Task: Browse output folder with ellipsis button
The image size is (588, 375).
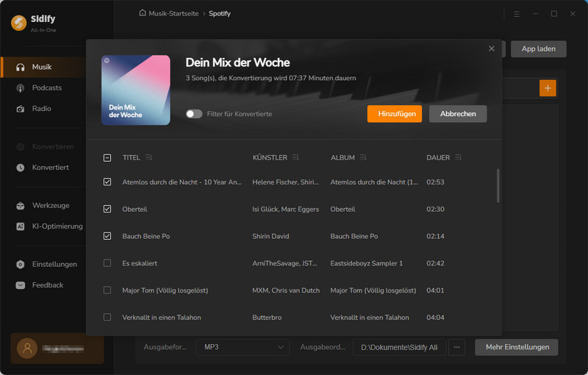Action: coord(456,347)
